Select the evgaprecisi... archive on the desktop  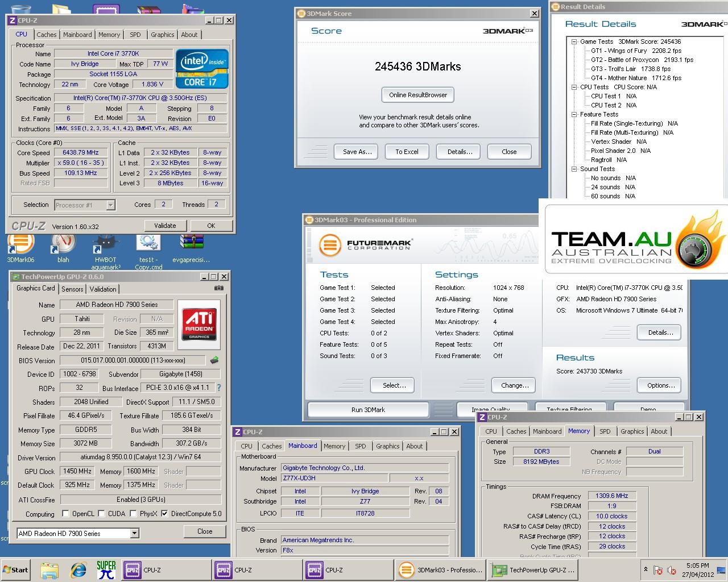[x=192, y=248]
